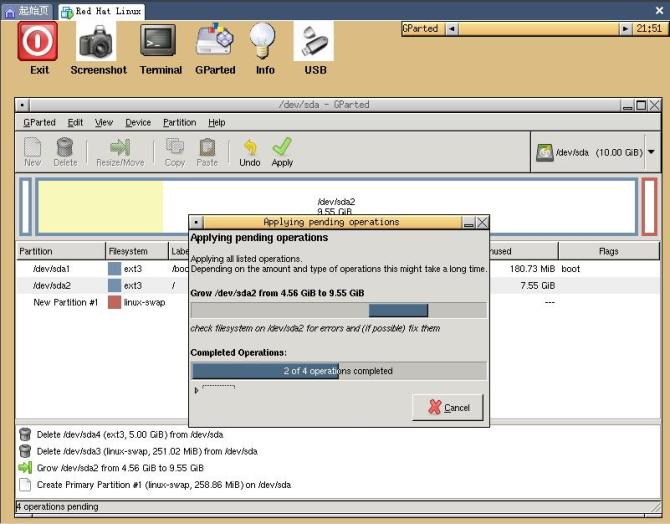This screenshot has height=524, width=670.
Task: Click the 'Delete /dev/sda3 (linux-swap' operation text
Action: 147,451
